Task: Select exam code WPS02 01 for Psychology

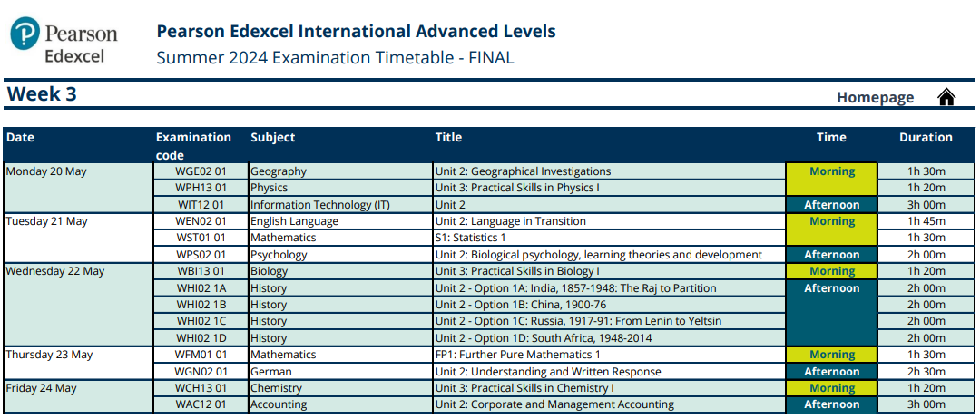Action: [x=200, y=255]
